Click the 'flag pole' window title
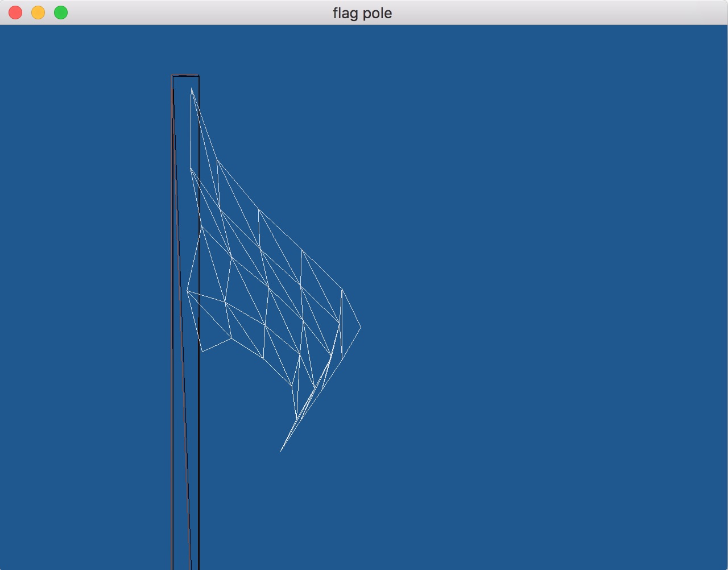Screen dimensions: 728x570 click(x=362, y=13)
